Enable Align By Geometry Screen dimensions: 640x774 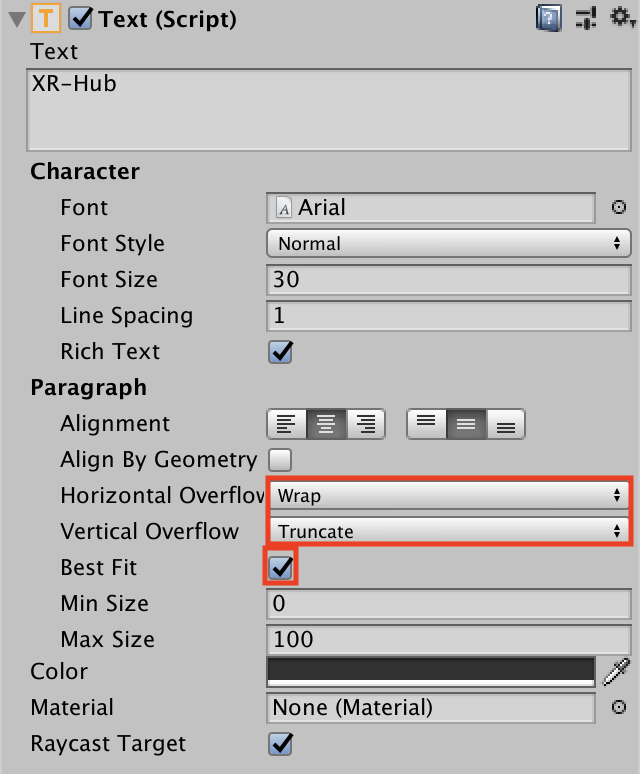[281, 460]
